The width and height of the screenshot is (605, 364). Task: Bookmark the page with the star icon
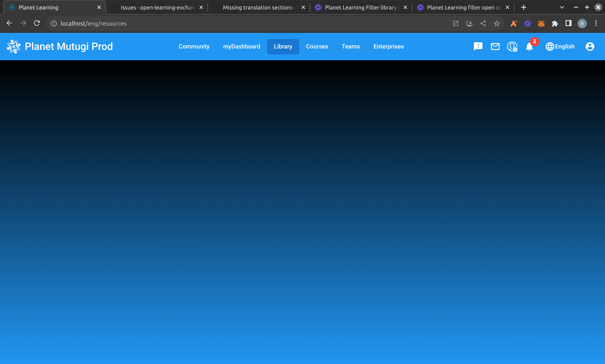click(497, 23)
